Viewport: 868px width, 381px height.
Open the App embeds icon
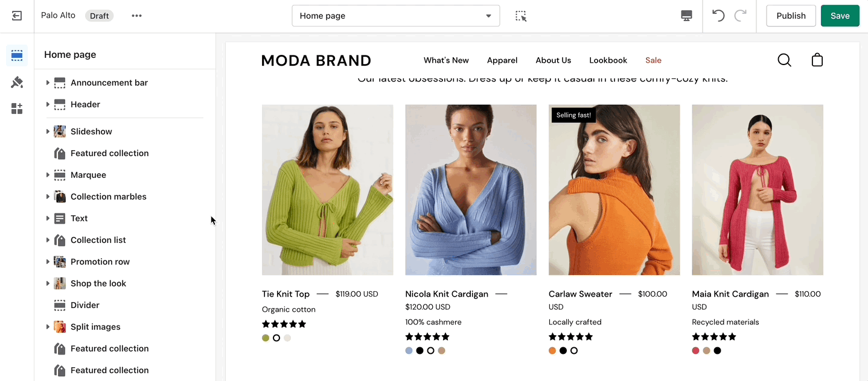(17, 109)
